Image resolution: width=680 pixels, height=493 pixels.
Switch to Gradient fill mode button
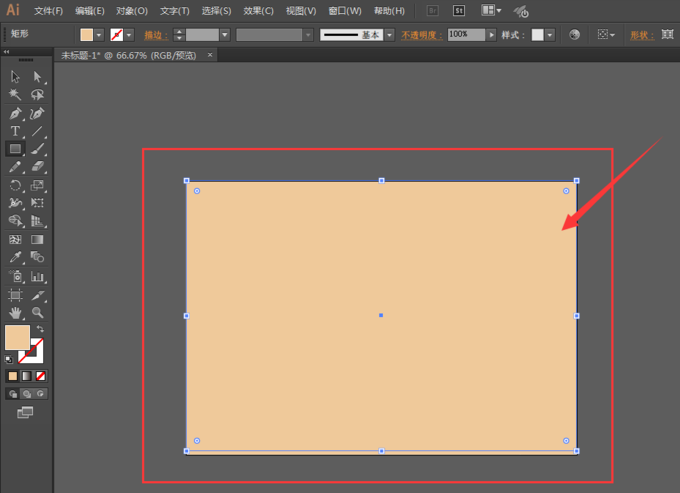26,376
